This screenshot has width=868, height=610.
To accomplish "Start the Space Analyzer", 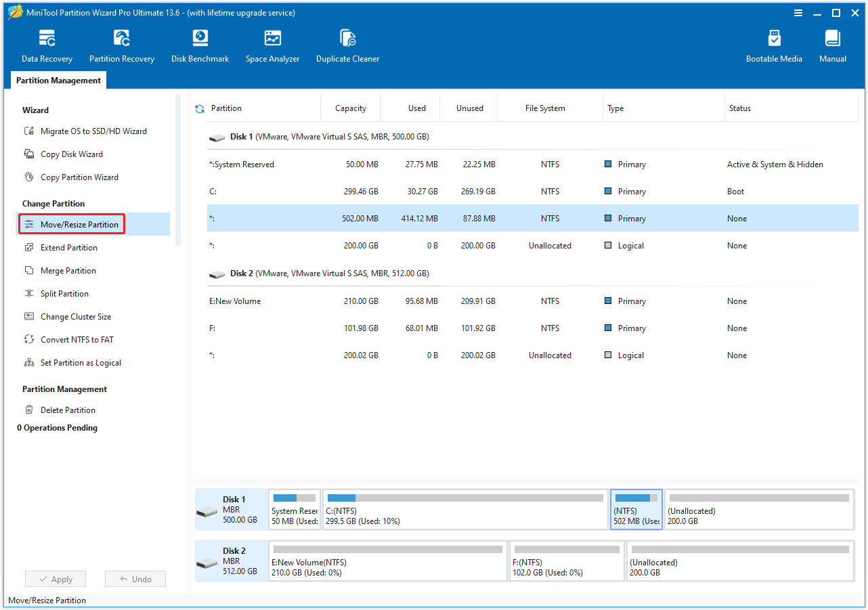I will click(x=272, y=46).
